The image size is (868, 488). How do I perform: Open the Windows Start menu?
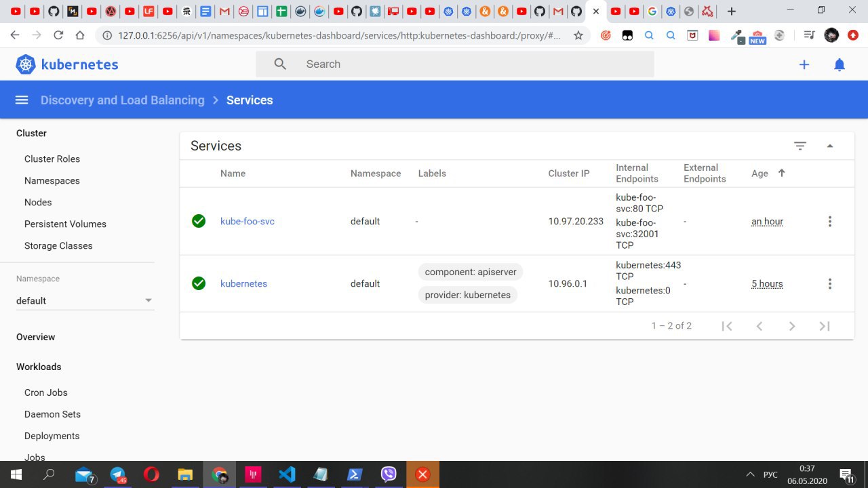pyautogui.click(x=16, y=474)
